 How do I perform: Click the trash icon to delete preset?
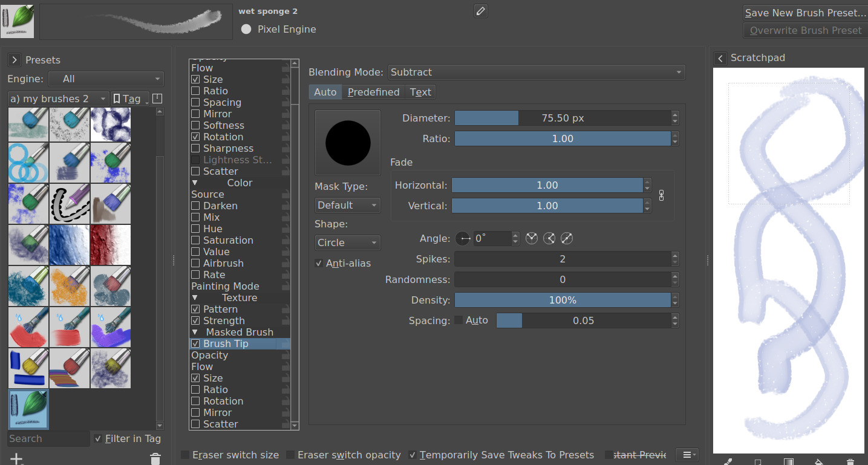(x=155, y=459)
